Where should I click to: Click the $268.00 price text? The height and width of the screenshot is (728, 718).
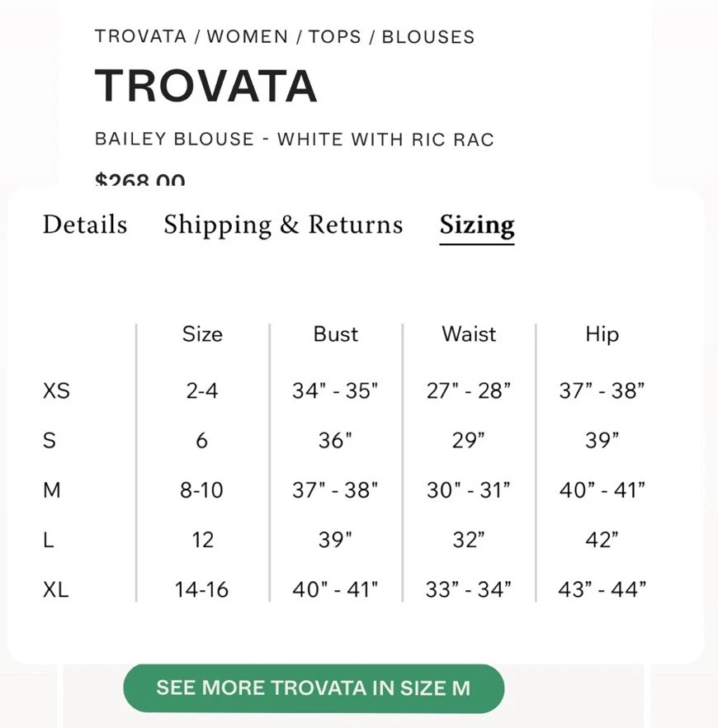tap(139, 179)
